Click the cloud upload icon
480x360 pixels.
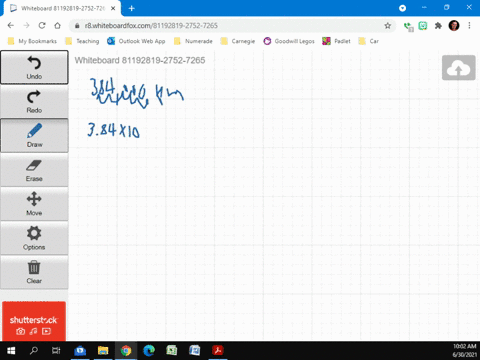click(458, 68)
